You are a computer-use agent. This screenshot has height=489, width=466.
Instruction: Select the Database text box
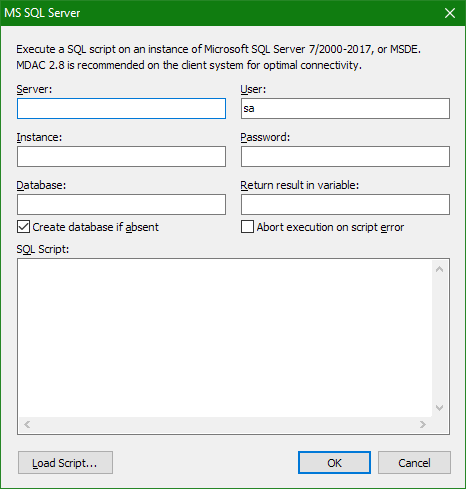pyautogui.click(x=121, y=204)
